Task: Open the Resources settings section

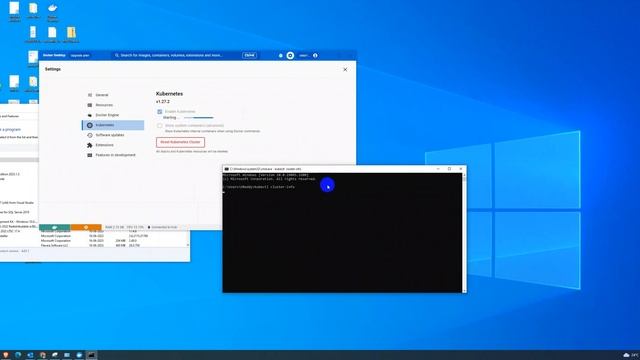Action: tap(113, 105)
